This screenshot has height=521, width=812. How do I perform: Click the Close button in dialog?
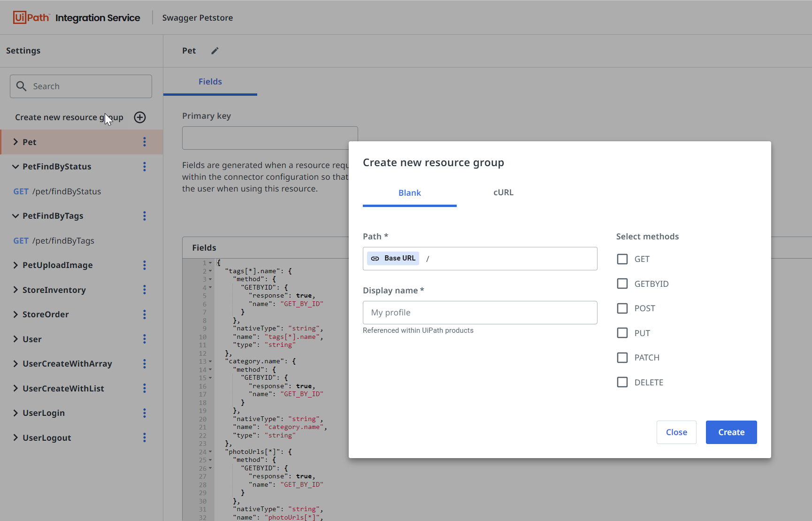[x=676, y=432]
